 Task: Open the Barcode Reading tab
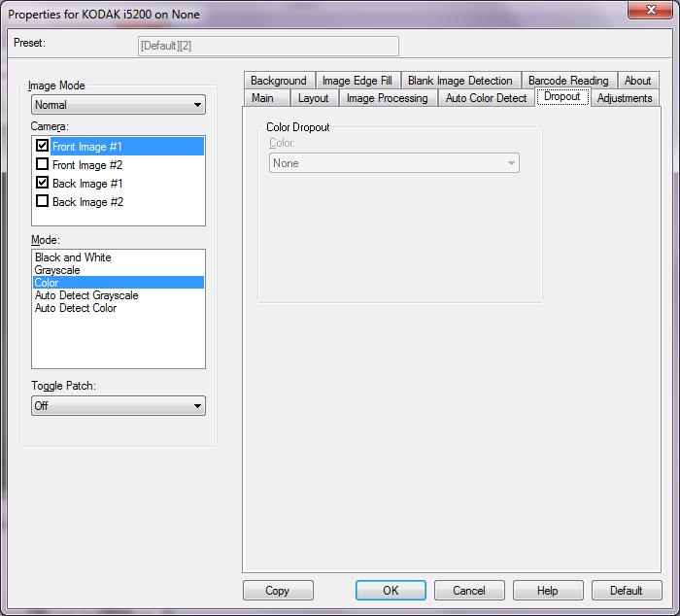coord(568,81)
